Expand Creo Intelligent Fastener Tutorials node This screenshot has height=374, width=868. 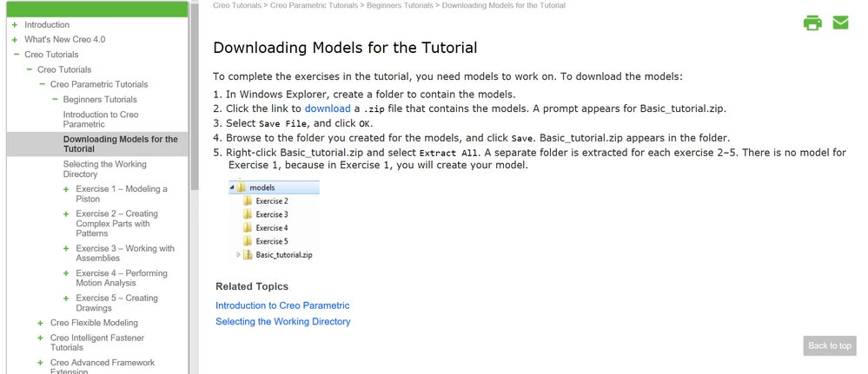[41, 338]
